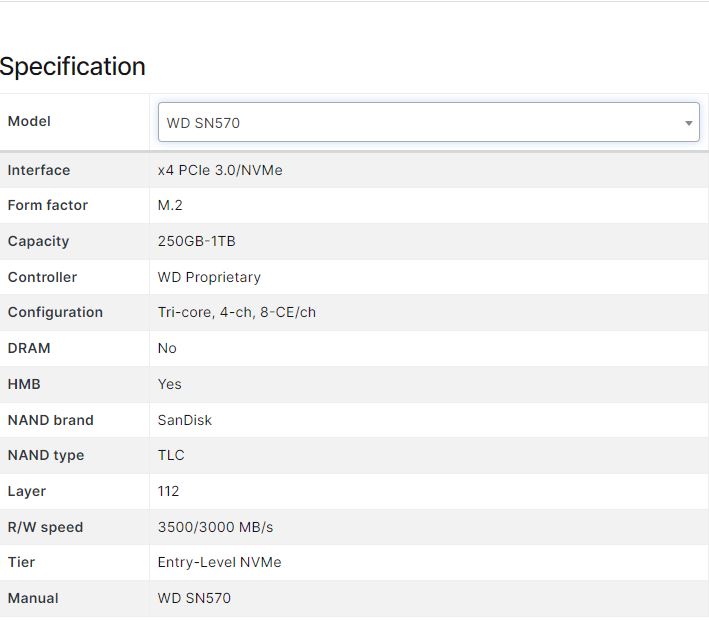The height and width of the screenshot is (620, 709).
Task: Select the SanDisk NAND brand value
Action: tap(185, 420)
